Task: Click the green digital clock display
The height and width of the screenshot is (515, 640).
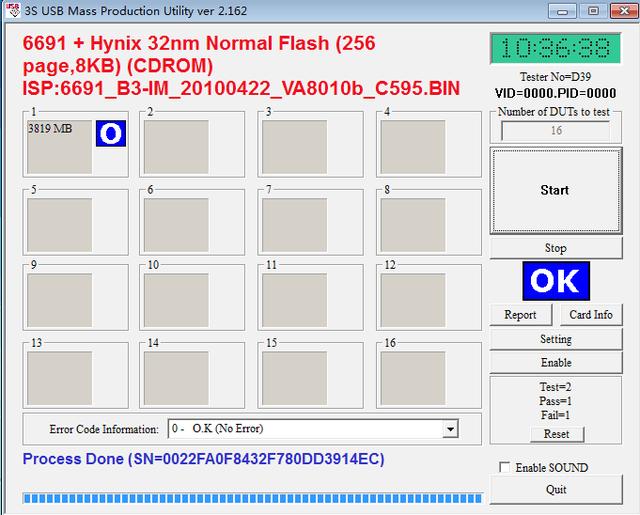Action: (x=556, y=49)
